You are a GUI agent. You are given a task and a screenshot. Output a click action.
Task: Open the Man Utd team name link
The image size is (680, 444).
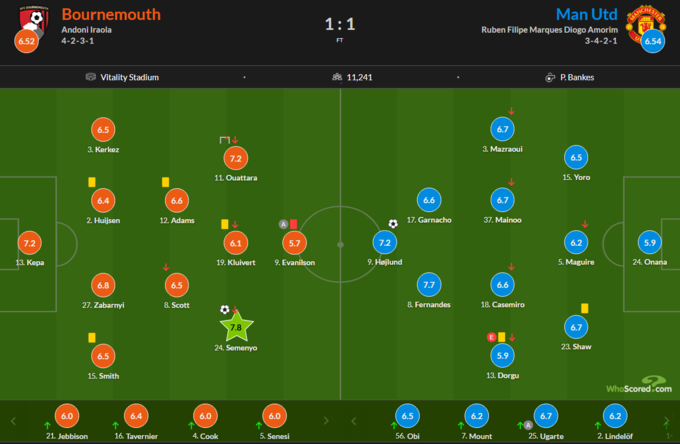point(586,14)
